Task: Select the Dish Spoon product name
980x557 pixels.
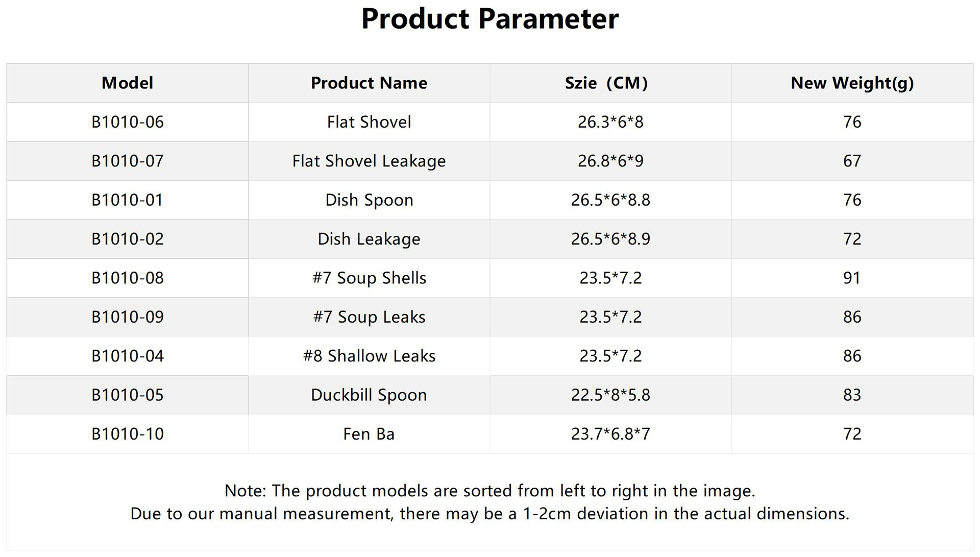Action: pos(369,200)
